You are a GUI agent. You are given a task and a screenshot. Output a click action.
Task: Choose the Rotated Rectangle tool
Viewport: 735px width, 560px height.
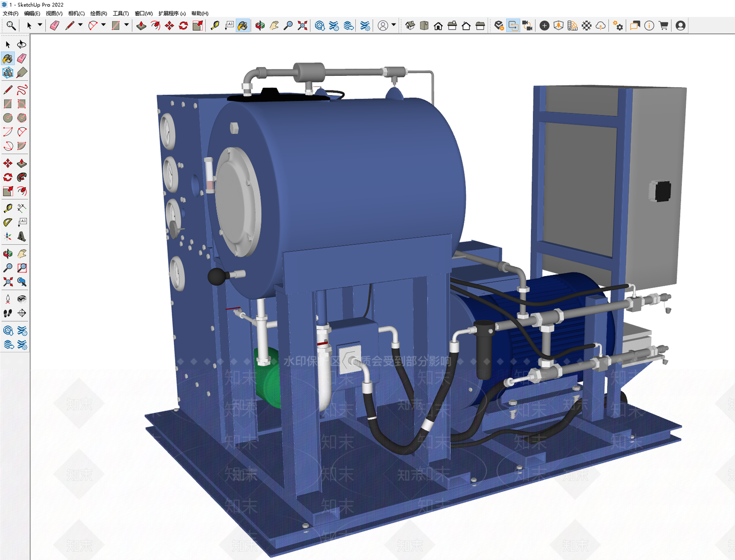(x=22, y=104)
